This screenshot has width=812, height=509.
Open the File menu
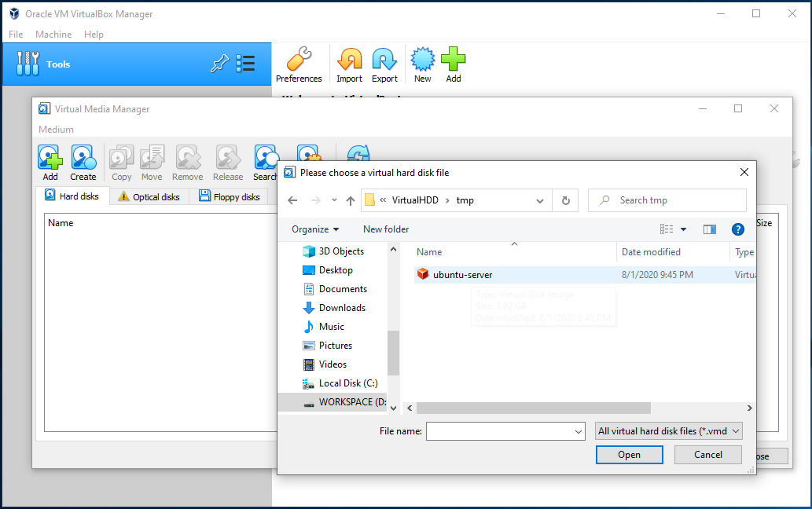(16, 34)
